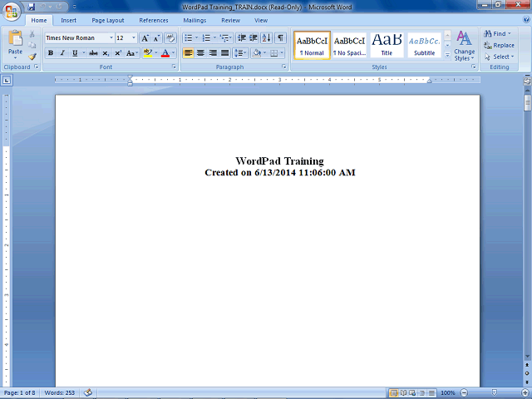Toggle Underline formatting

(x=75, y=53)
